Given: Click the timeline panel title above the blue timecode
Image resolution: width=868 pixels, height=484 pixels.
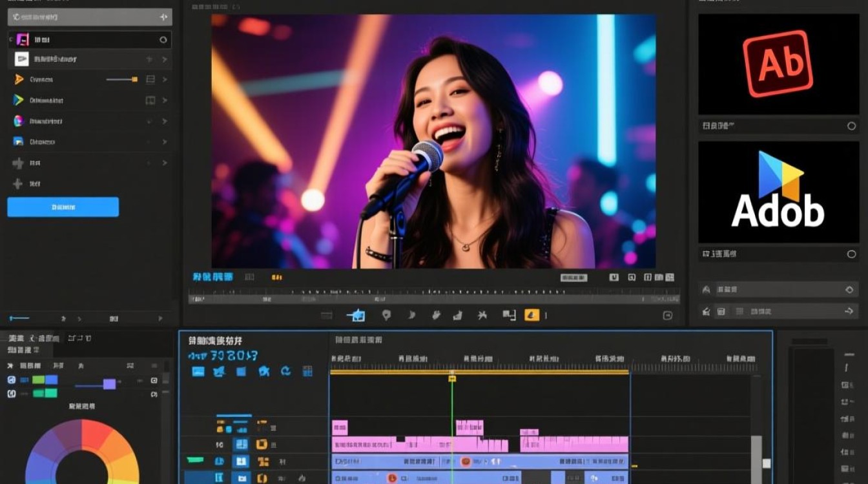Looking at the screenshot, I should coord(215,340).
